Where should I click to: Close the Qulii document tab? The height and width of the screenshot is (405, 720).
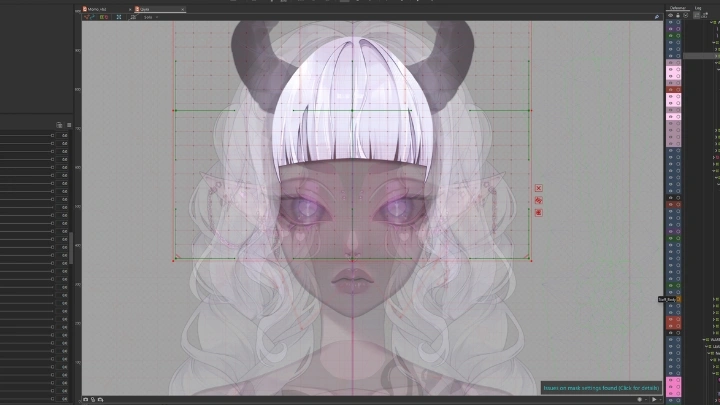pos(182,9)
